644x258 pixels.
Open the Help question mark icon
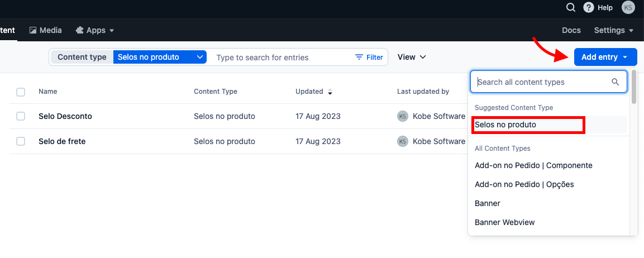tap(588, 7)
